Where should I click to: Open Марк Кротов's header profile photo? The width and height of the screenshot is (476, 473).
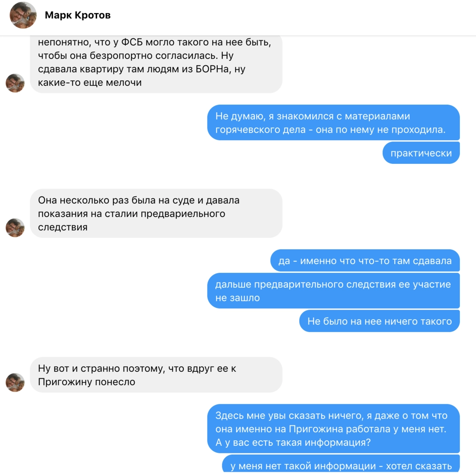click(x=23, y=15)
